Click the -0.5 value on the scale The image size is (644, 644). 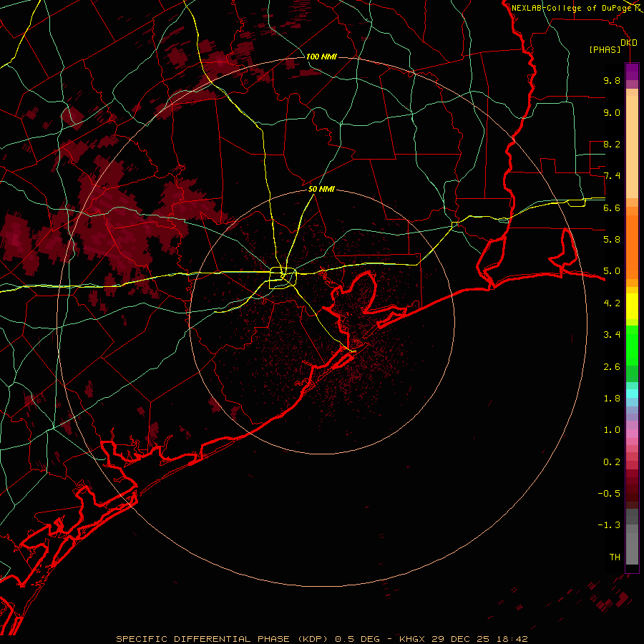pyautogui.click(x=609, y=494)
